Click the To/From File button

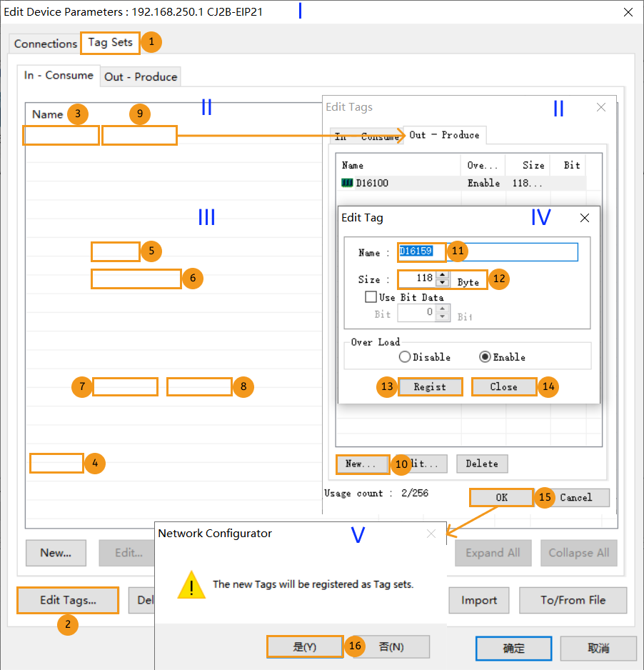[x=573, y=600]
